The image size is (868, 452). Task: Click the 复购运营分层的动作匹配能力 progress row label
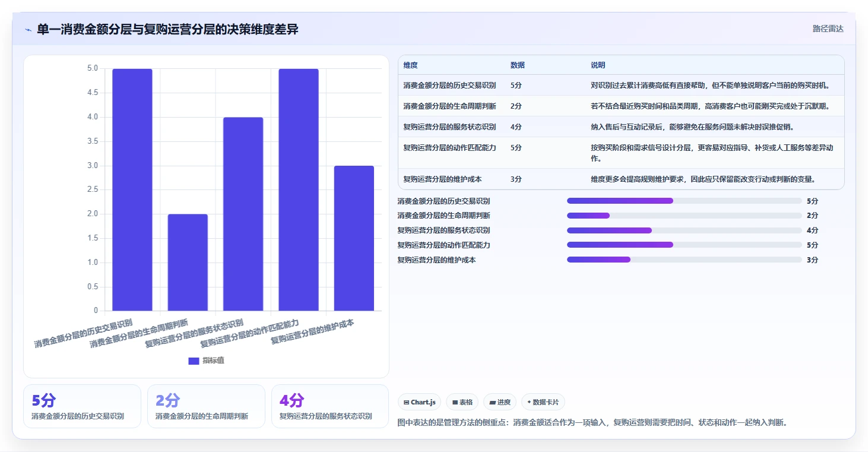444,245
